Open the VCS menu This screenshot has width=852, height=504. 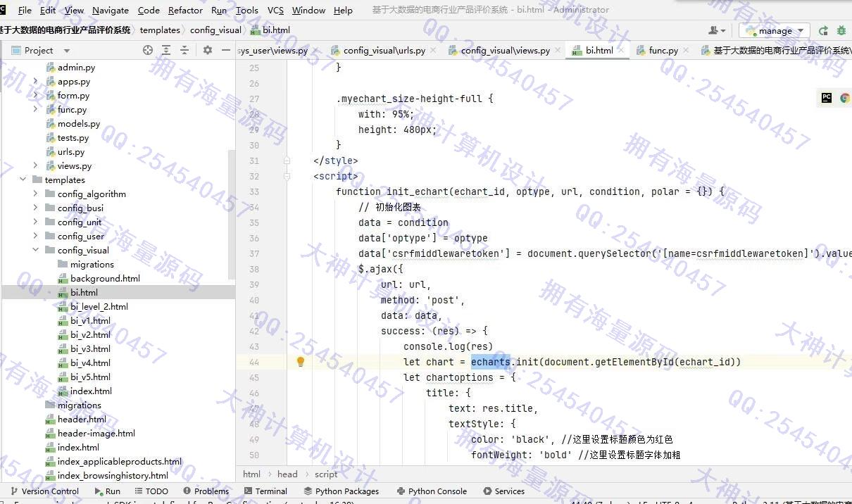point(276,10)
